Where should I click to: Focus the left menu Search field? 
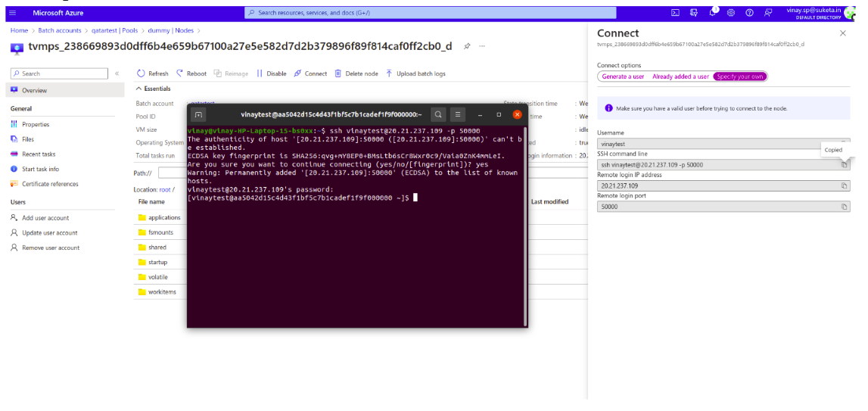[59, 73]
